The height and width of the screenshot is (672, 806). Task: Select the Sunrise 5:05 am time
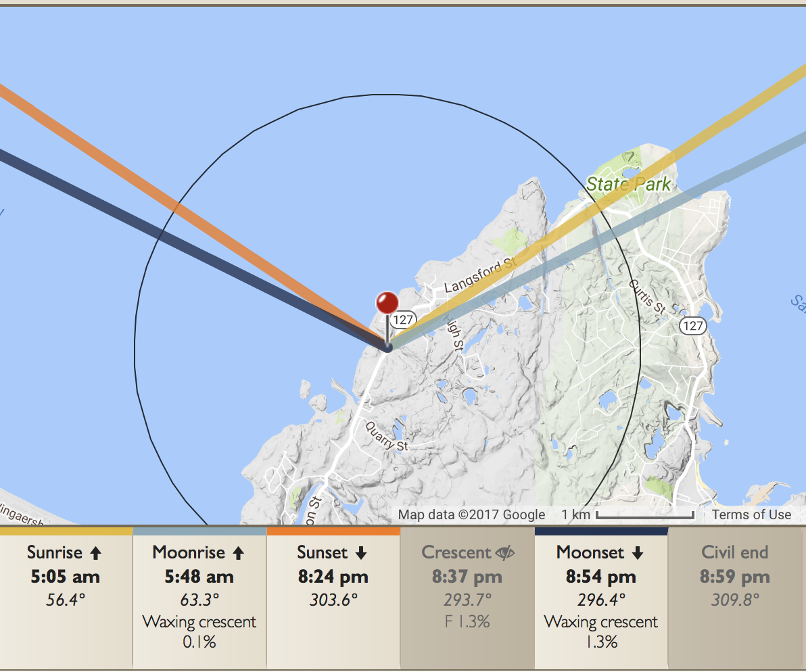point(65,577)
